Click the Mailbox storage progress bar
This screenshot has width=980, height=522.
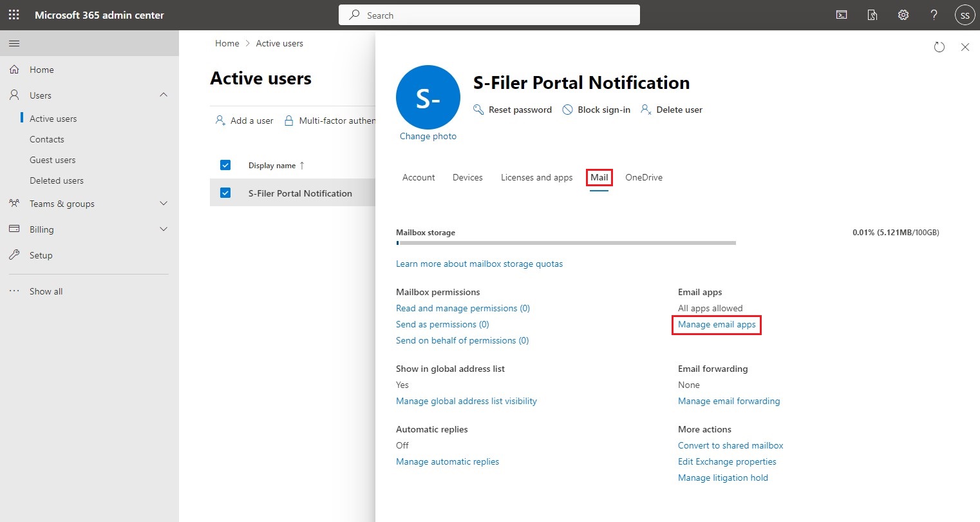[x=566, y=243]
